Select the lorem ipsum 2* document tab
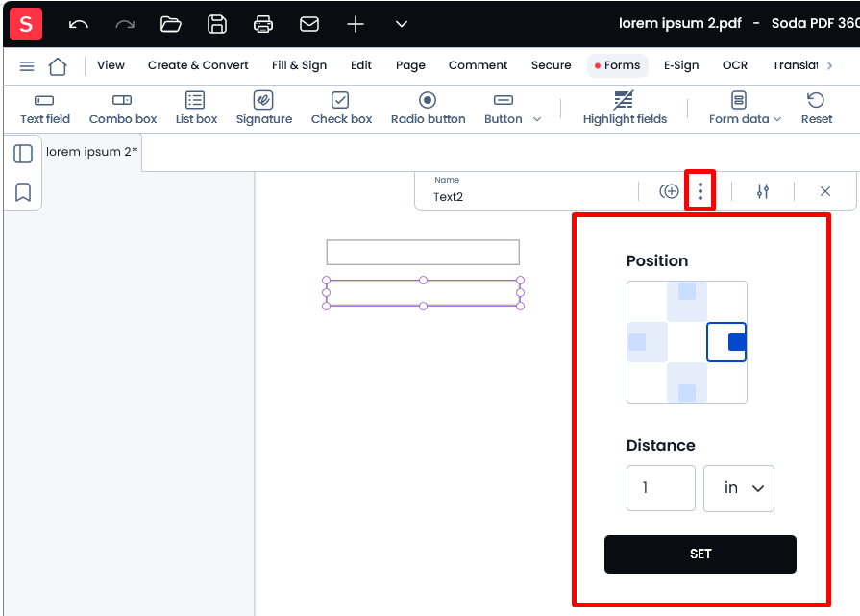Screen dimensions: 860x616 (91, 152)
